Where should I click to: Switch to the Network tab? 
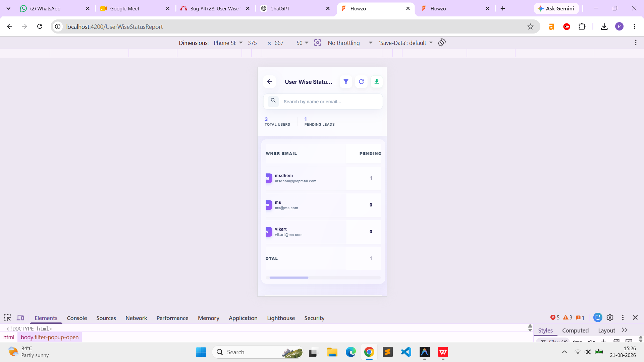pyautogui.click(x=136, y=318)
